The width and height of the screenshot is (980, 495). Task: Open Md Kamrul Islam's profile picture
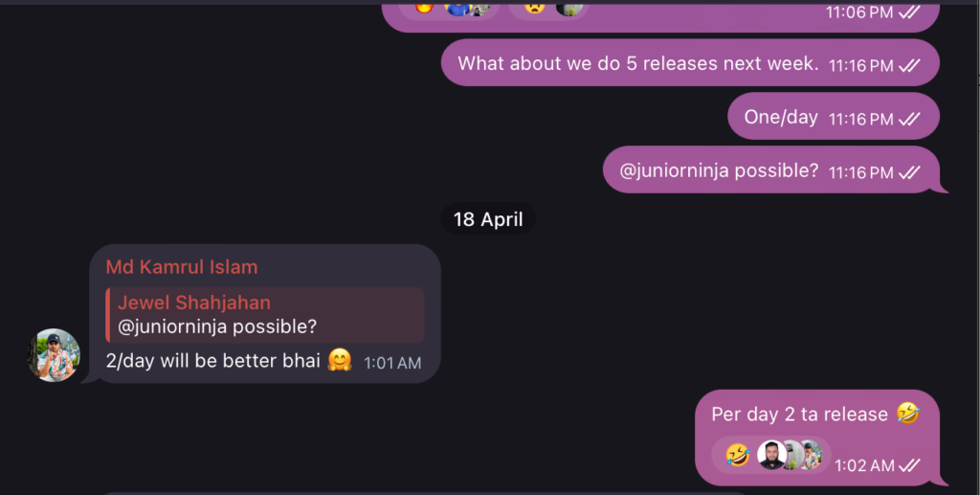click(x=54, y=355)
